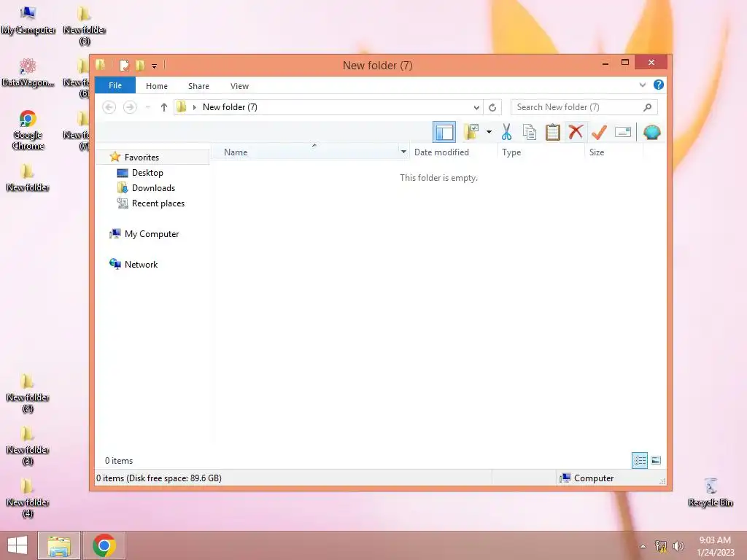Click the title bar folder system icon
Image resolution: width=747 pixels, height=560 pixels.
(101, 64)
